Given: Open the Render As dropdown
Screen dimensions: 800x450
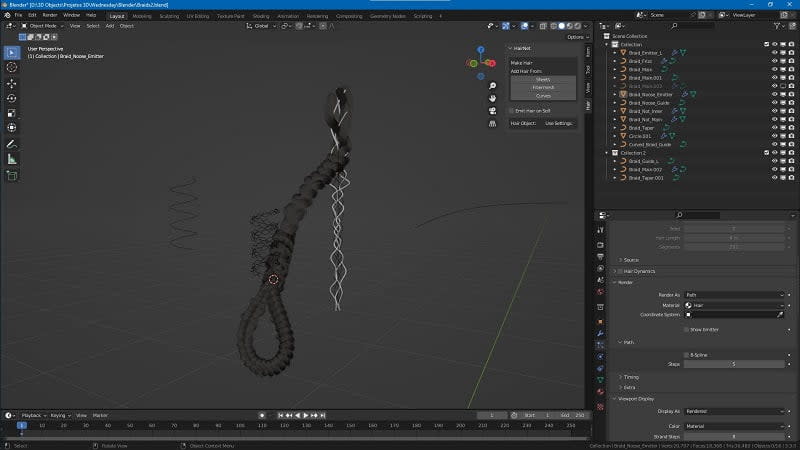Looking at the screenshot, I should coord(734,295).
